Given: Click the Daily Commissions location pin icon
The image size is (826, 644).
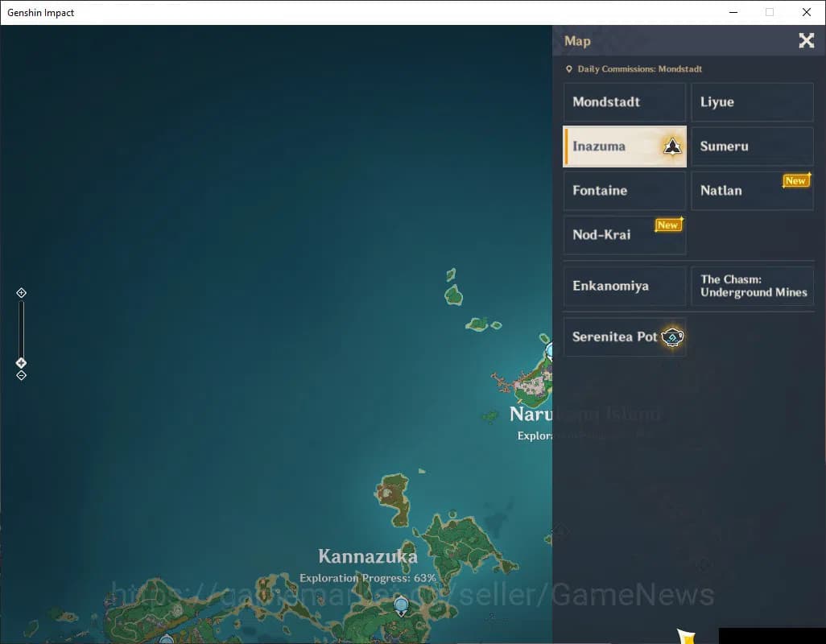Looking at the screenshot, I should coord(569,69).
